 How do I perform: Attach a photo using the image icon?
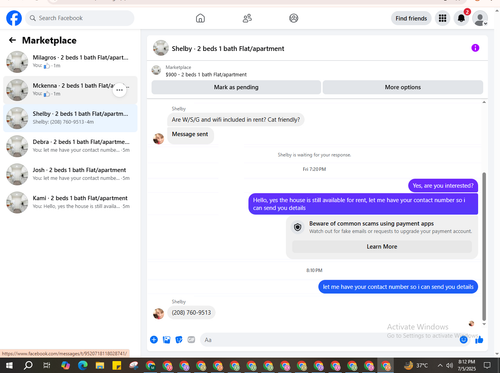click(166, 340)
